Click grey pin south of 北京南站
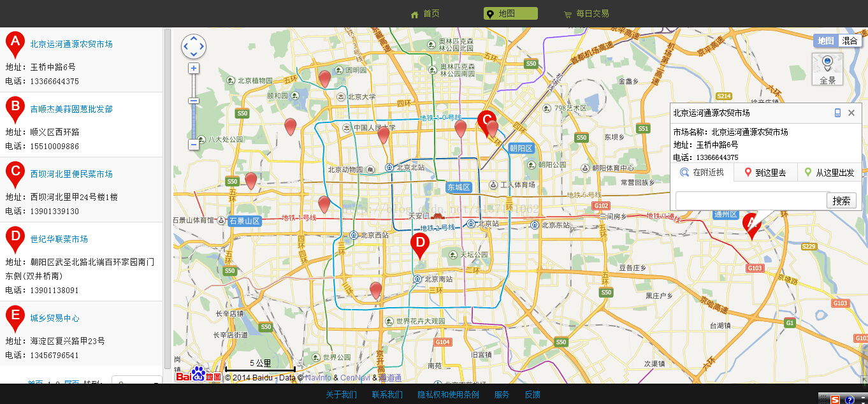Image resolution: width=868 pixels, height=404 pixels. pos(376,291)
